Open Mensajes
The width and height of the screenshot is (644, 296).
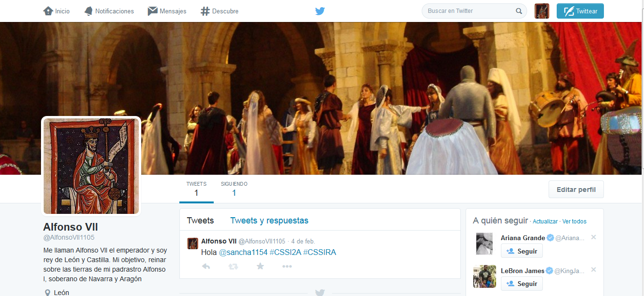(x=167, y=11)
